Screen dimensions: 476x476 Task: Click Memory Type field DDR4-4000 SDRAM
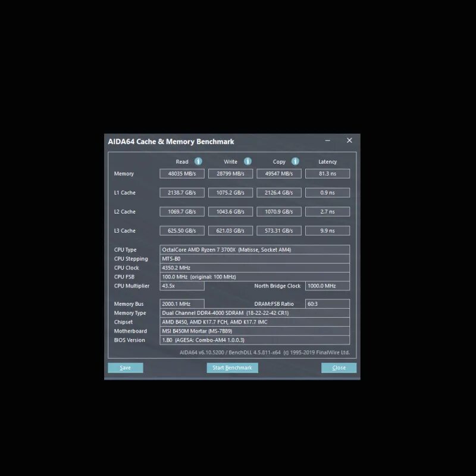coord(255,313)
